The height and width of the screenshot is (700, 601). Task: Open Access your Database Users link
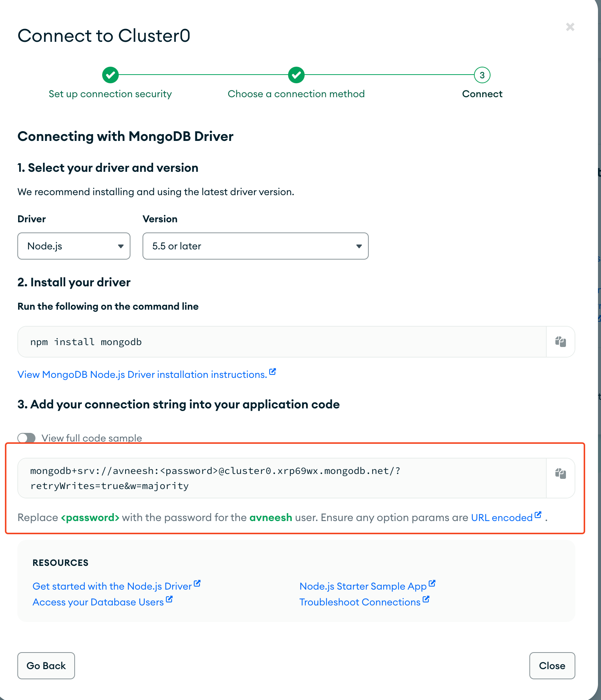click(x=99, y=602)
